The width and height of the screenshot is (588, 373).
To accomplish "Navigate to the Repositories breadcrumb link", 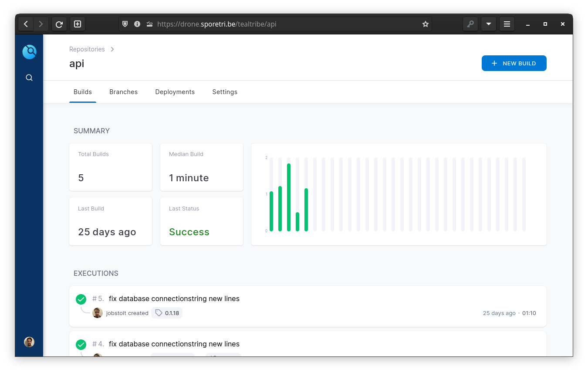I will point(87,49).
